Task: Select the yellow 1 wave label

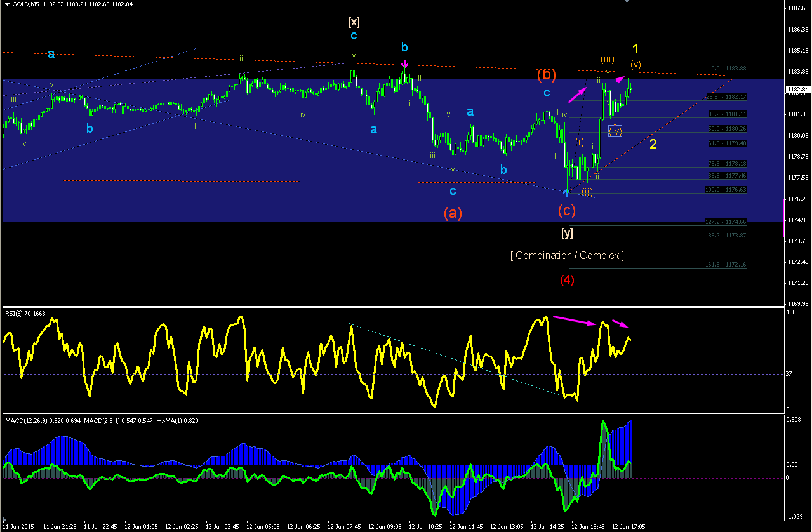Action: pyautogui.click(x=636, y=48)
